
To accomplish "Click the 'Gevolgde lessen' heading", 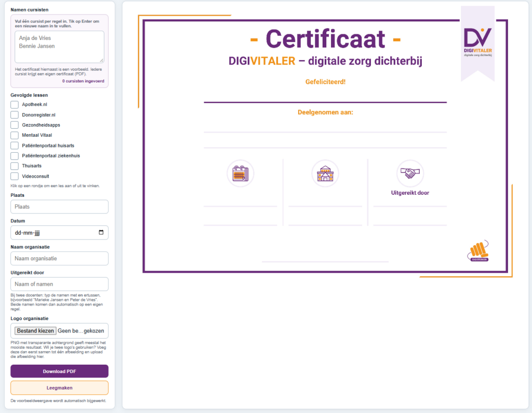I will click(x=29, y=95).
